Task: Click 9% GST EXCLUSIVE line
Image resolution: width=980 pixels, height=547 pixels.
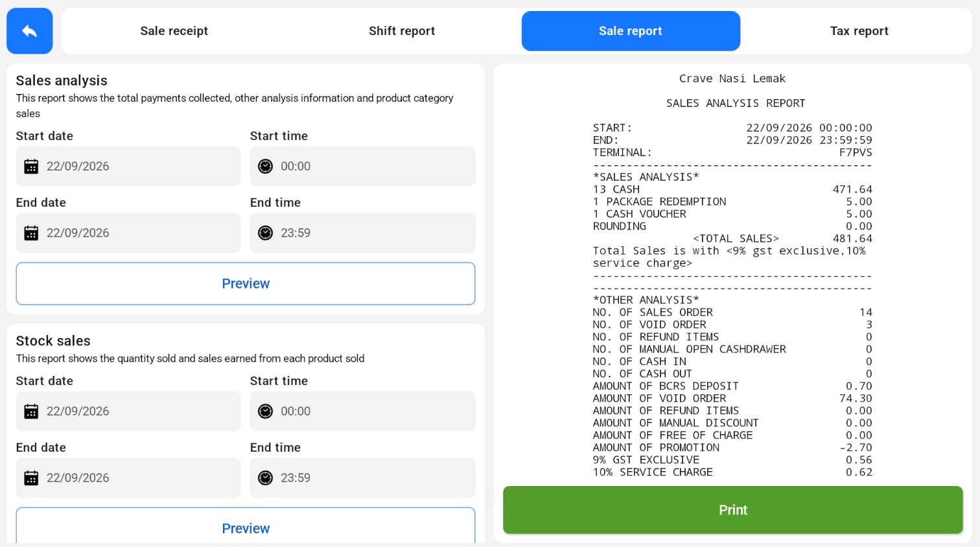Action: point(732,460)
